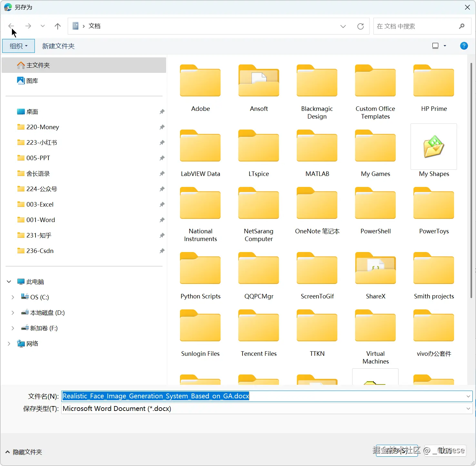Select the My Games folder
The width and height of the screenshot is (476, 466).
click(375, 153)
